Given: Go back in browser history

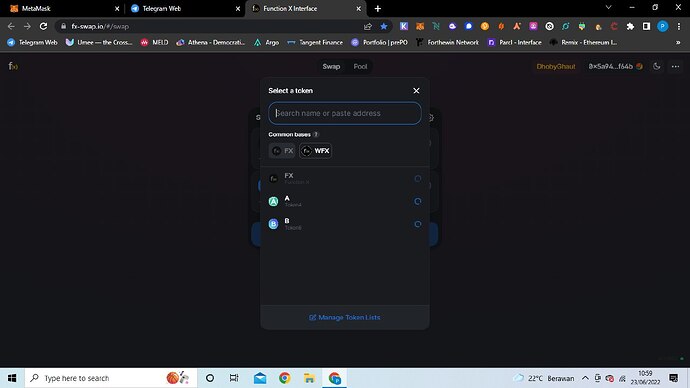Looking at the screenshot, I should point(11,26).
